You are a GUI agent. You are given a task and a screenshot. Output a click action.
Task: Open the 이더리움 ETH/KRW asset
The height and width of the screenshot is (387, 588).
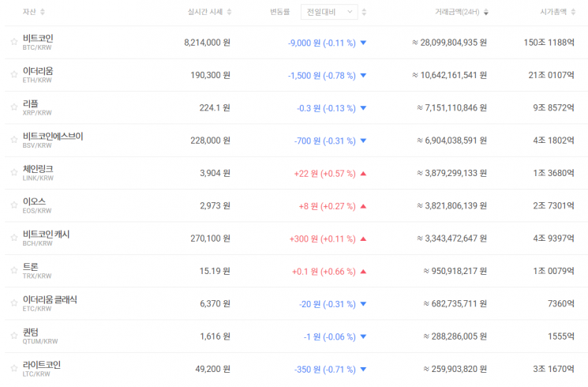point(38,75)
